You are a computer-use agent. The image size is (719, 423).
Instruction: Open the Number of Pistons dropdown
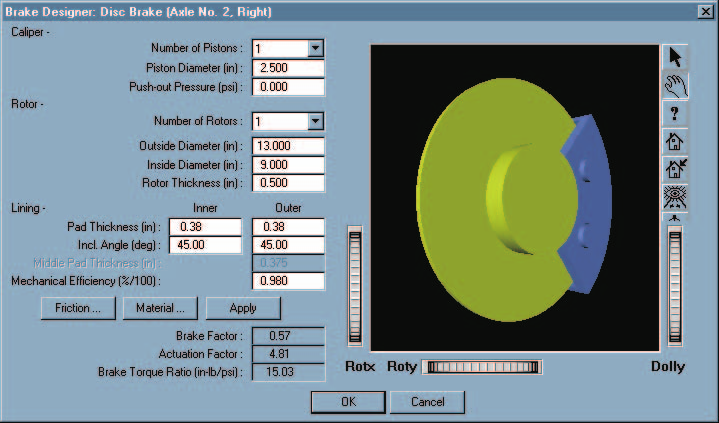tap(315, 48)
